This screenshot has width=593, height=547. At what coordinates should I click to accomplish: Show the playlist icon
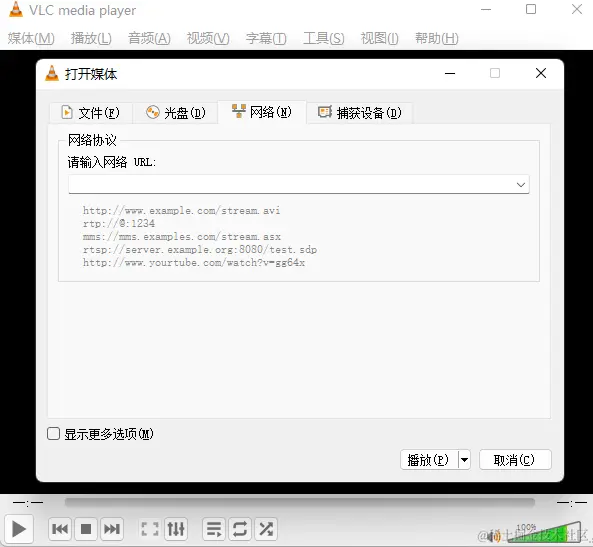214,529
